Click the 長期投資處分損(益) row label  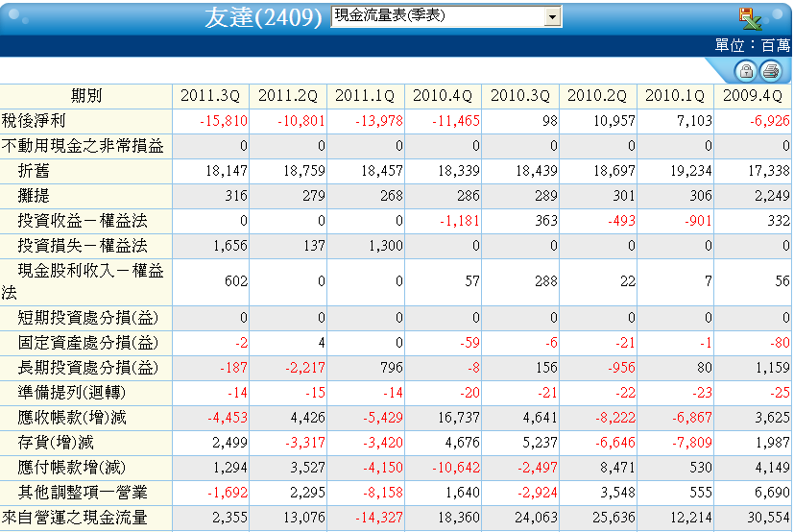(x=88, y=368)
